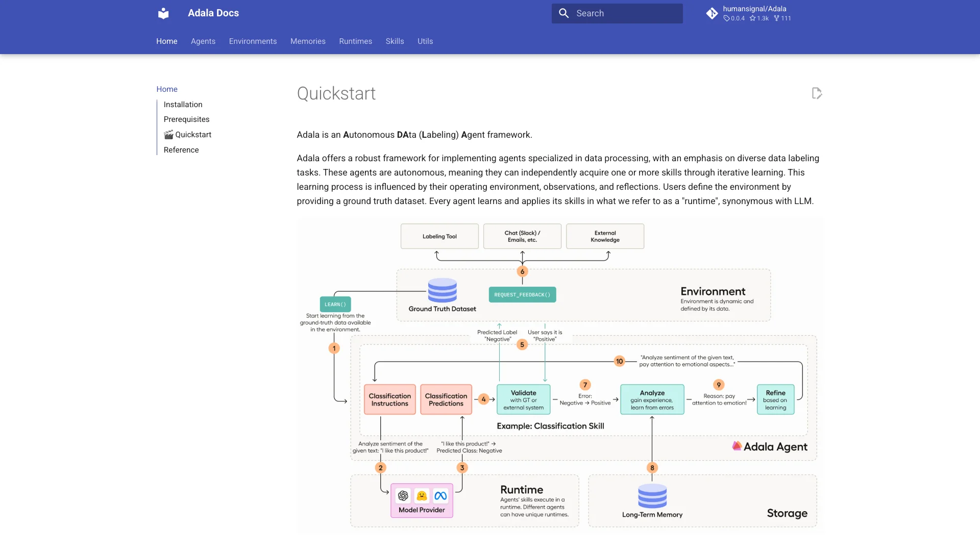The width and height of the screenshot is (980, 551).
Task: Click the humansignal/Adala repository link
Action: point(754,9)
